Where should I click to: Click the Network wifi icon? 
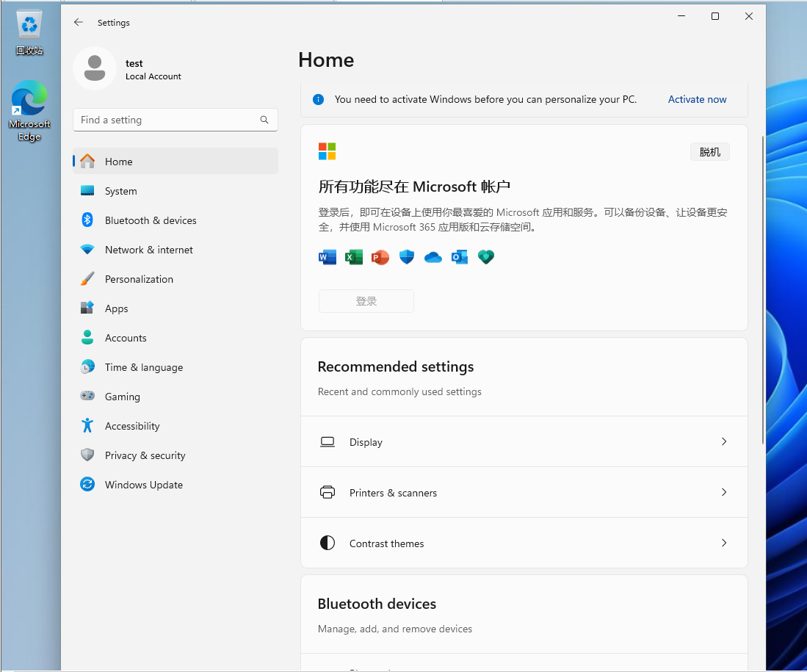[x=87, y=249]
